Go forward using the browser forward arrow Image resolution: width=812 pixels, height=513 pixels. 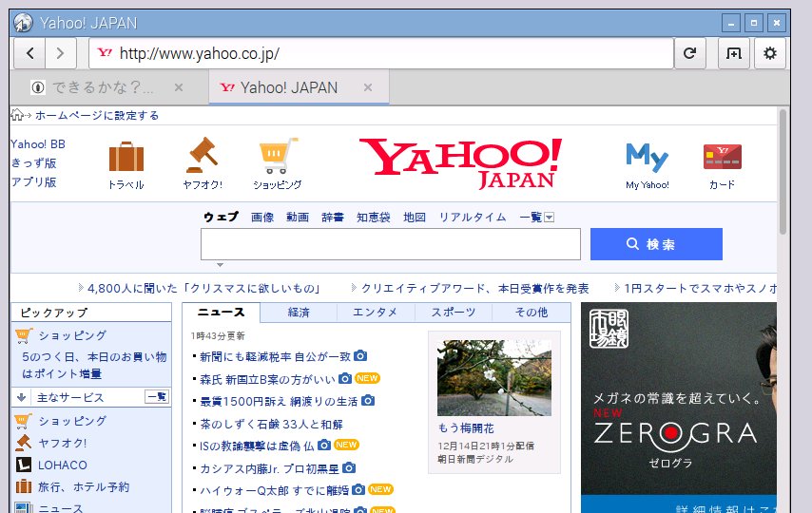[x=61, y=53]
